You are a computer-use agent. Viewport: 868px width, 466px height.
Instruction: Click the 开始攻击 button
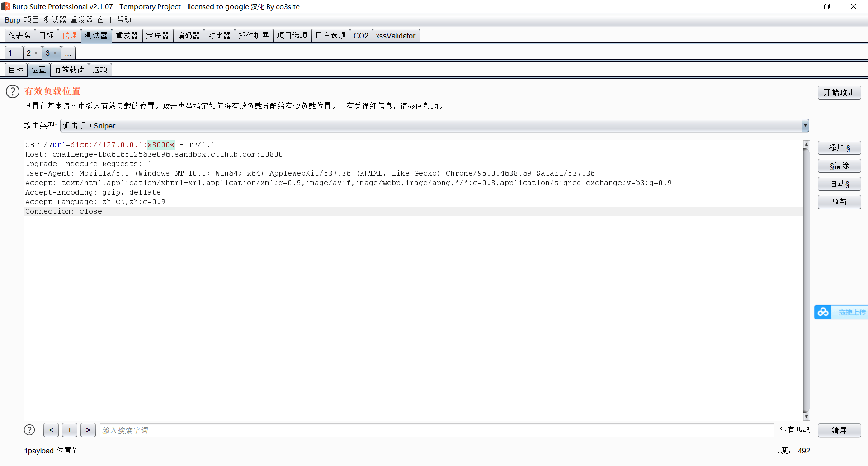coord(839,92)
